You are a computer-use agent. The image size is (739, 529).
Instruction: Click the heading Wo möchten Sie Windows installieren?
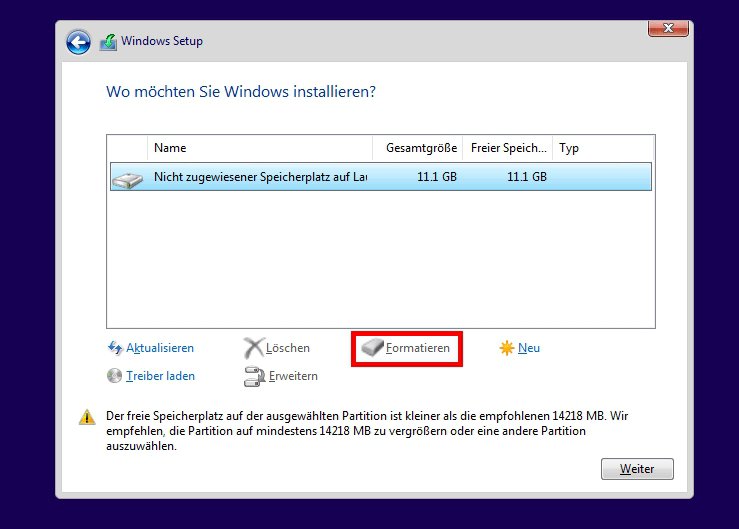pos(241,91)
